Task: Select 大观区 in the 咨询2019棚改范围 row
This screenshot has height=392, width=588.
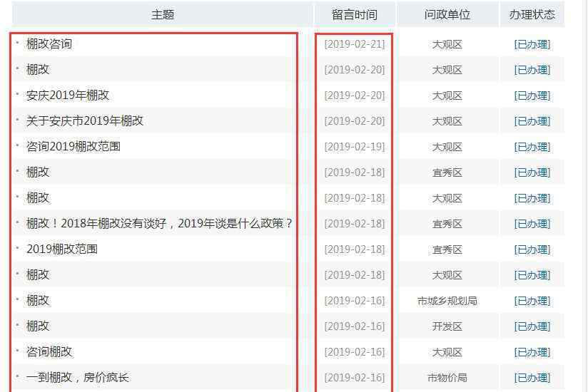Action: (x=447, y=147)
